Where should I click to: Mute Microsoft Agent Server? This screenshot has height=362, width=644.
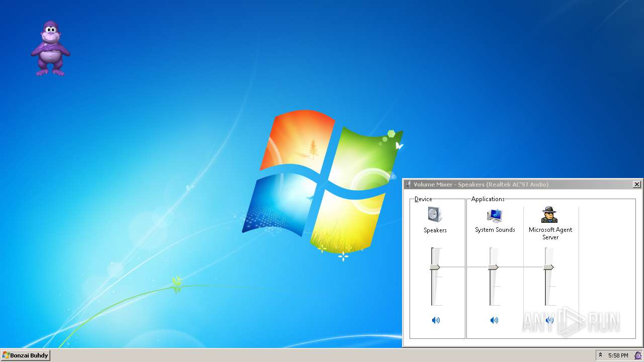[x=550, y=320]
